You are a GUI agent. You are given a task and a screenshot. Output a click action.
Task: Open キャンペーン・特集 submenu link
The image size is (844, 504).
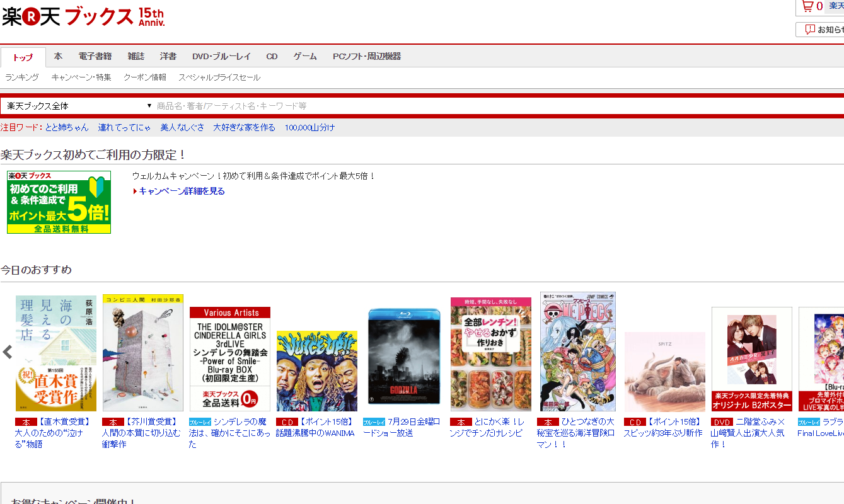[x=81, y=77]
